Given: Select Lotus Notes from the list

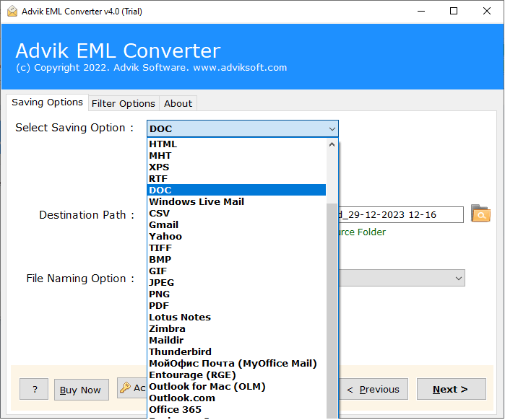Looking at the screenshot, I should click(x=236, y=318).
